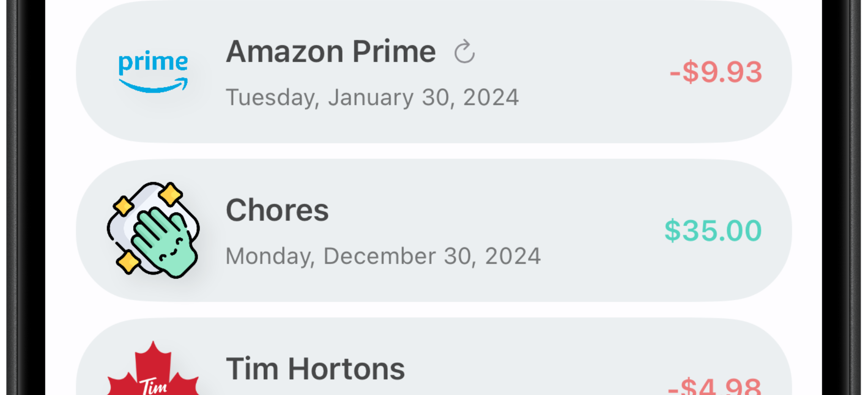Click the recurring arrow icon beside Amazon Prime

(464, 52)
